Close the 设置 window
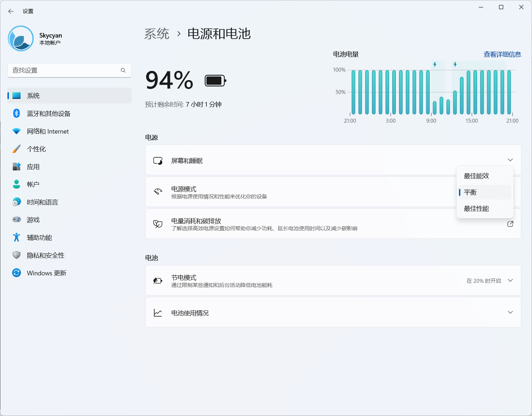Image resolution: width=532 pixels, height=416 pixels. point(521,7)
